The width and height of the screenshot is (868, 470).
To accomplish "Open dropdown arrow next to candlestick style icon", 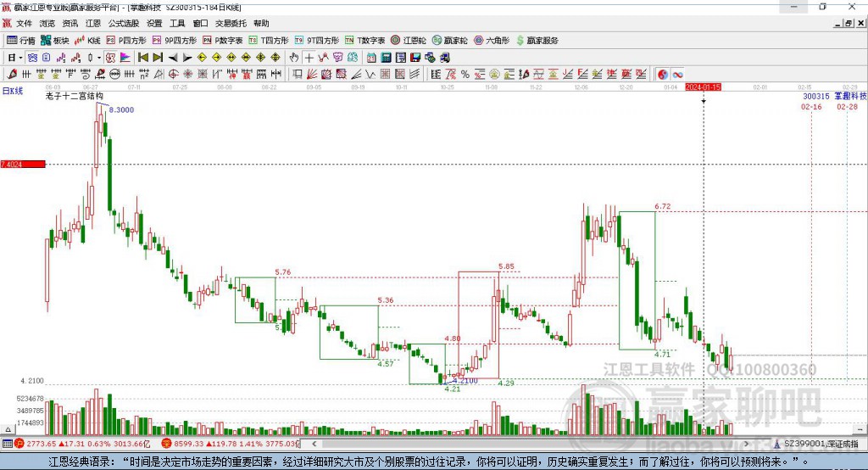I will (99, 58).
